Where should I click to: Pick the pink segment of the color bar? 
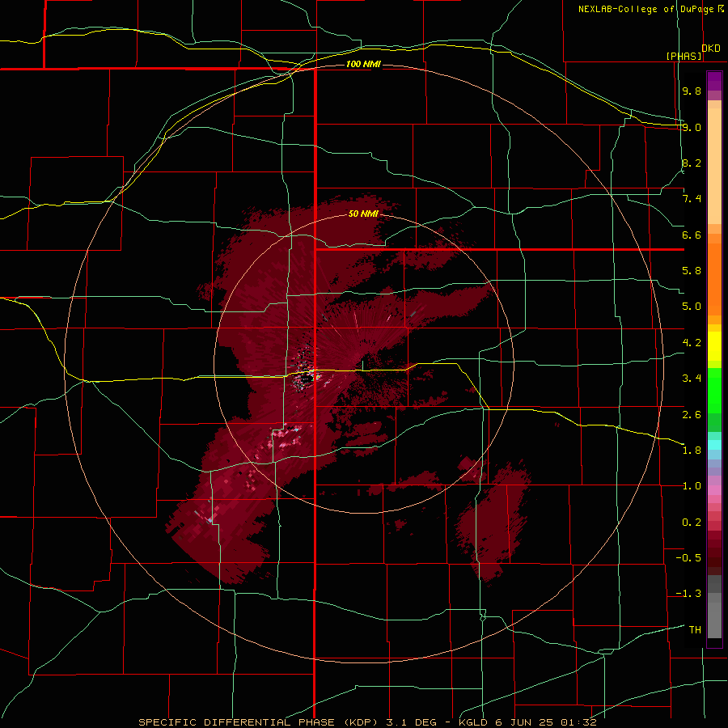pos(714,490)
